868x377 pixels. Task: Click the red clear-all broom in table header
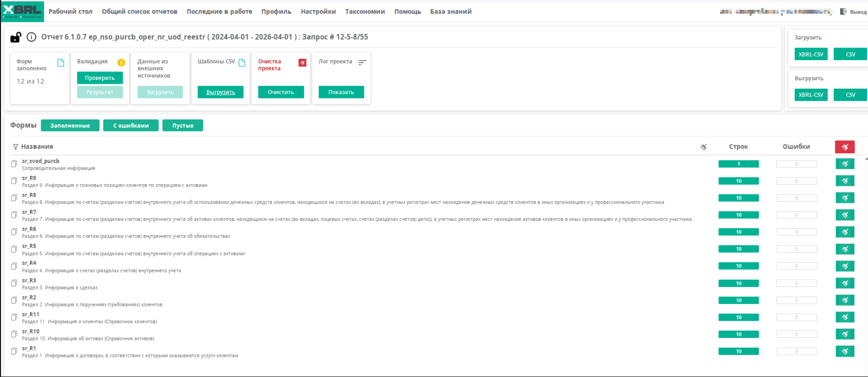[845, 147]
